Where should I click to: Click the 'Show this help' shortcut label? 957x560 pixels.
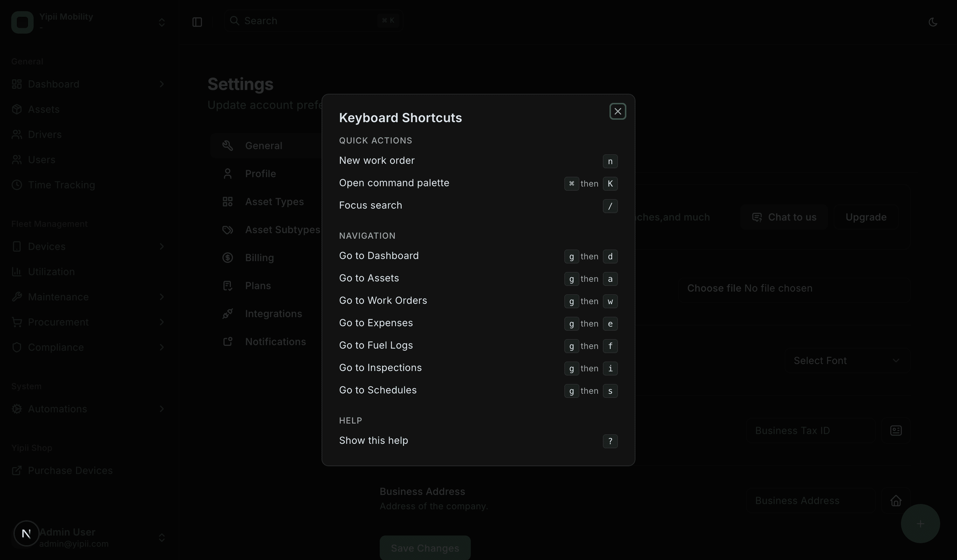coord(373,441)
